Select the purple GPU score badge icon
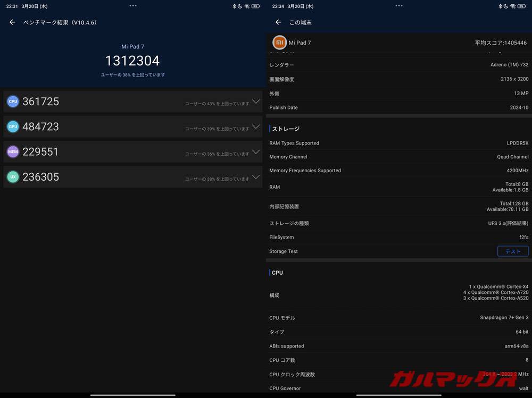This screenshot has height=398, width=532. [x=13, y=126]
